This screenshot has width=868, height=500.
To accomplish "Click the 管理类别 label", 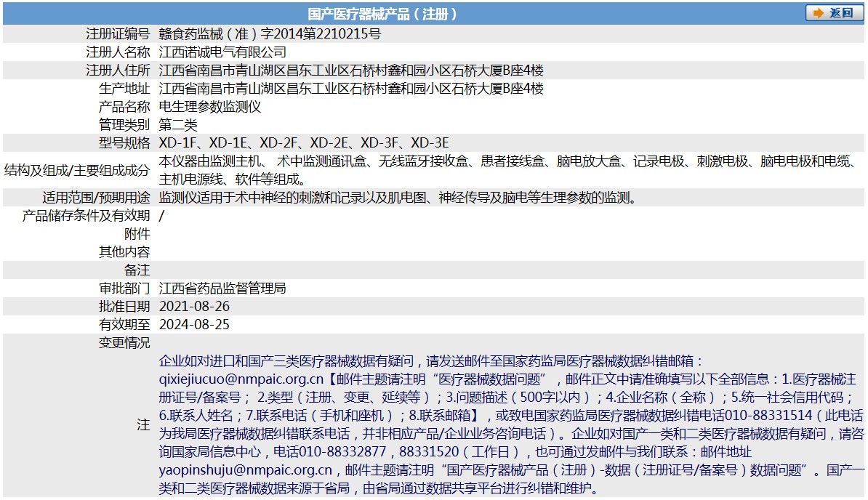I will [124, 124].
